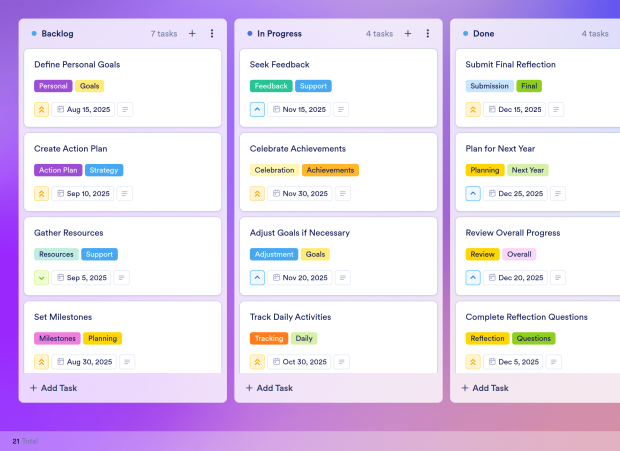Click description icon on Submit Final Reflection card
This screenshot has height=451, width=620.
pyautogui.click(x=556, y=109)
